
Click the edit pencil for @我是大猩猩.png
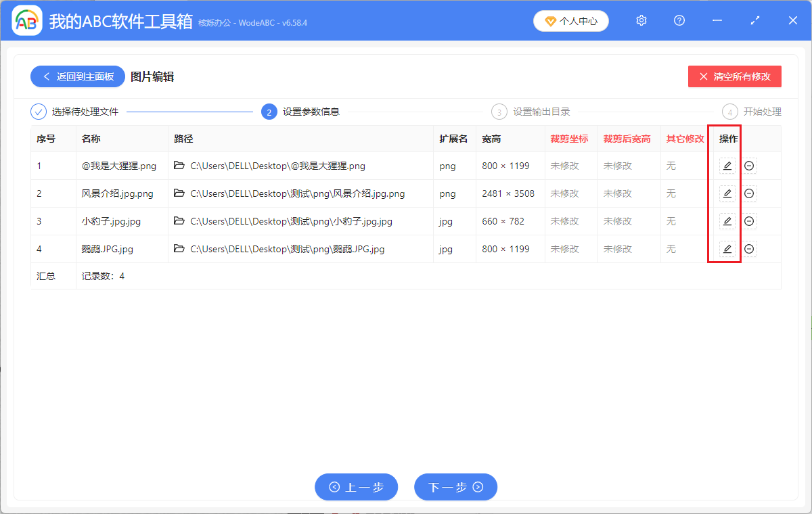pos(727,165)
